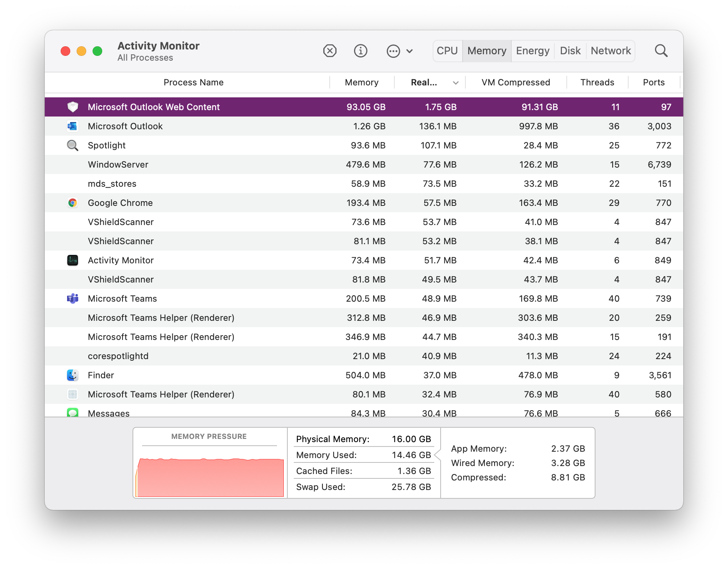This screenshot has width=728, height=569.
Task: Click the Microsoft Outlook Web Content shield icon
Action: click(x=73, y=107)
